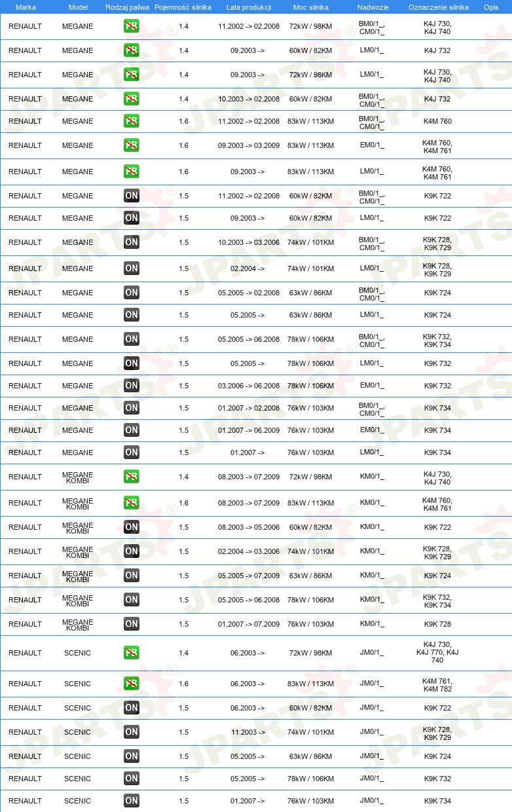This screenshot has height=812, width=512.
Task: Click ON icon in the 03.2006 -> 06.2008 row
Action: click(132, 386)
